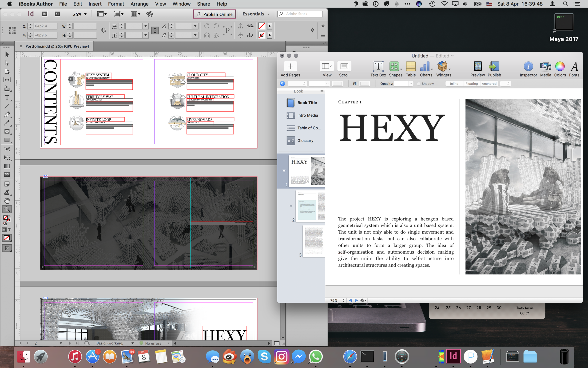Open the Media browser in iBooks Author
The image size is (588, 368).
(x=545, y=69)
